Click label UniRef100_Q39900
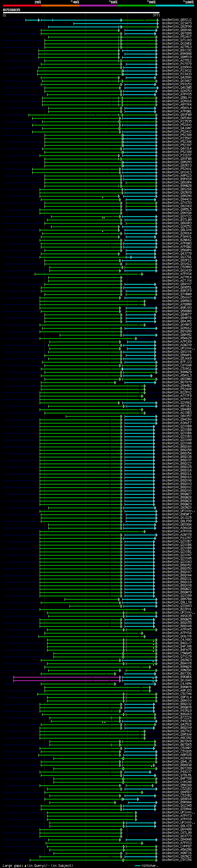Screen dimensions: 197x868 (177, 67)
